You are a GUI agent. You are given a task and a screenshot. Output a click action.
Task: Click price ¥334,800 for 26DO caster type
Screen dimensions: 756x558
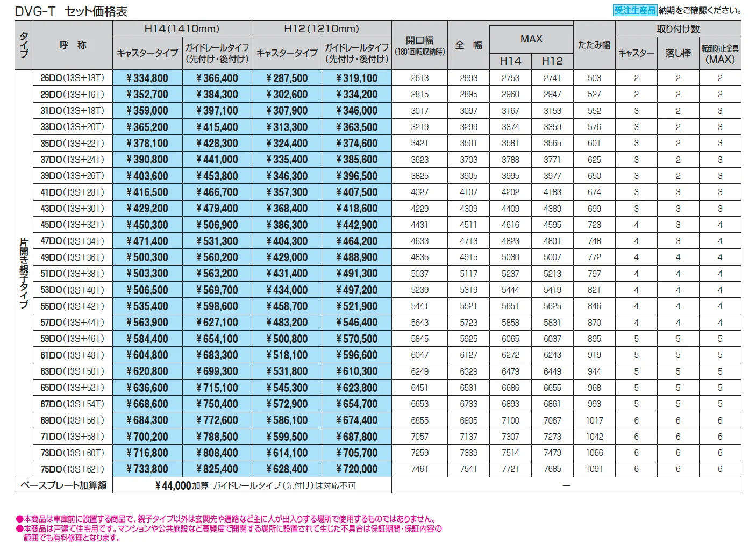[x=147, y=78]
